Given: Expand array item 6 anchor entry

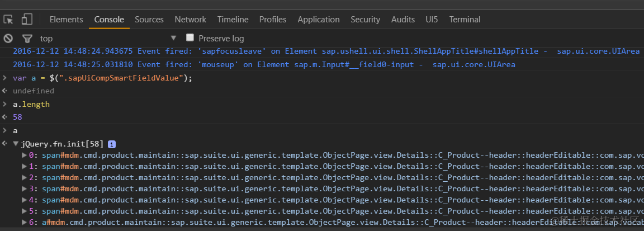Looking at the screenshot, I should coord(24,222).
